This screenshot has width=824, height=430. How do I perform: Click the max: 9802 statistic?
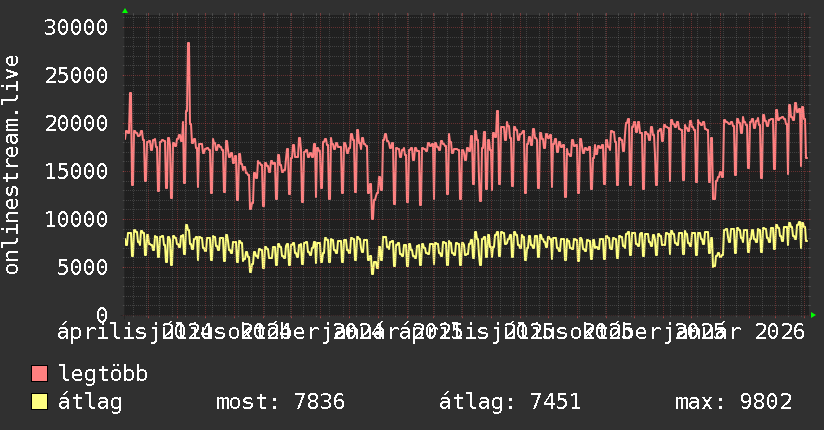coord(733,402)
